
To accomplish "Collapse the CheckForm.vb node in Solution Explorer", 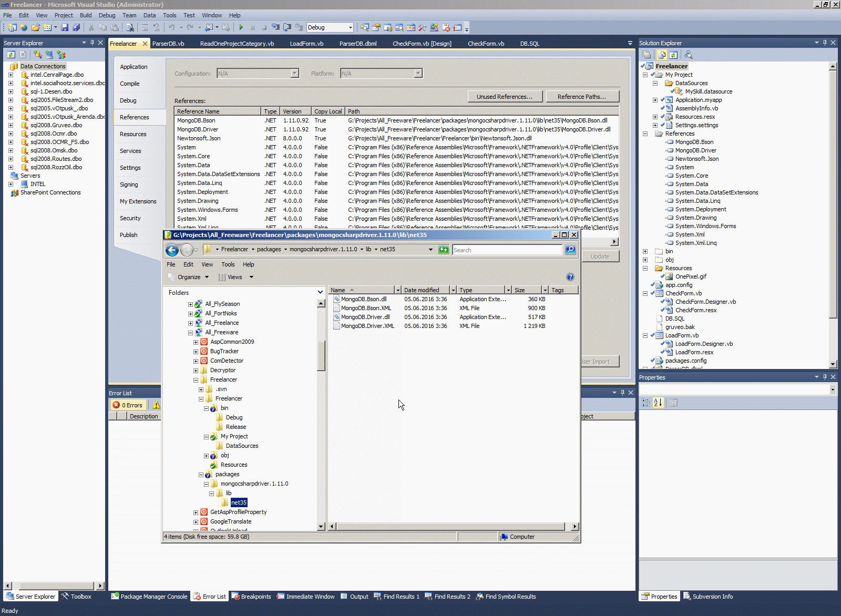I will (645, 294).
